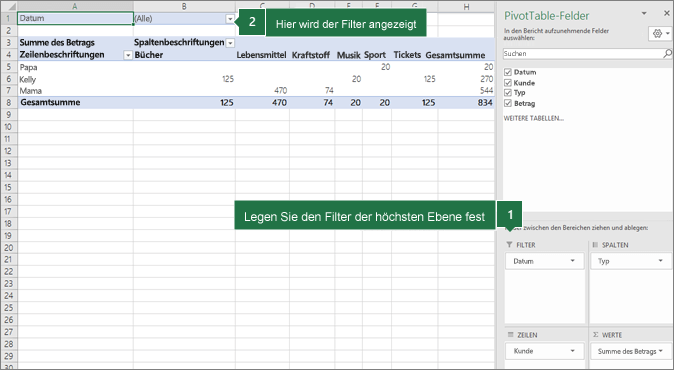Select row 8 header
674x370 pixels.
9,103
